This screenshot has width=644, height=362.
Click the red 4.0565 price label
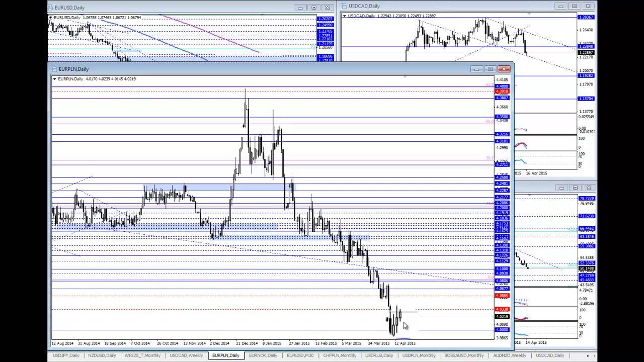click(502, 296)
